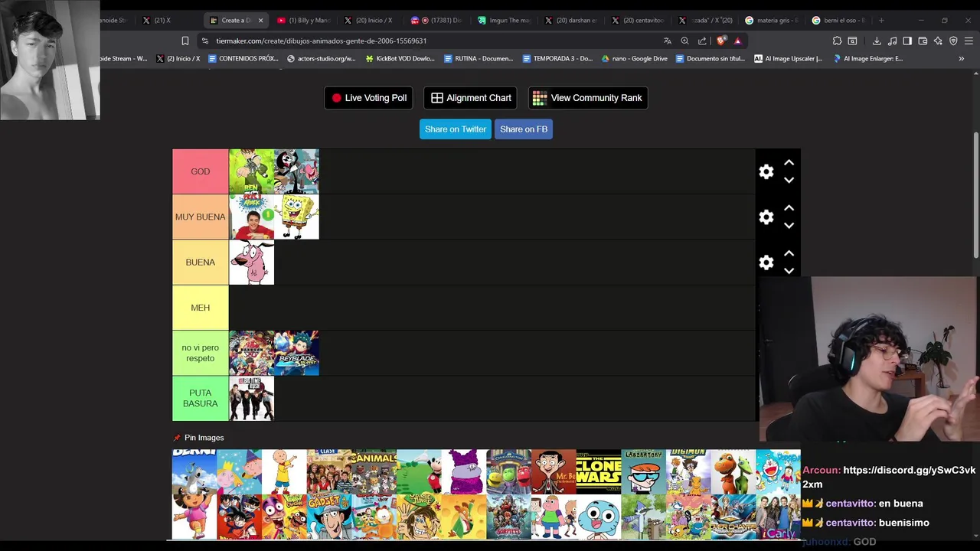Move the MUY BUENA tier row up
Screen dimensions: 980x551
789,208
